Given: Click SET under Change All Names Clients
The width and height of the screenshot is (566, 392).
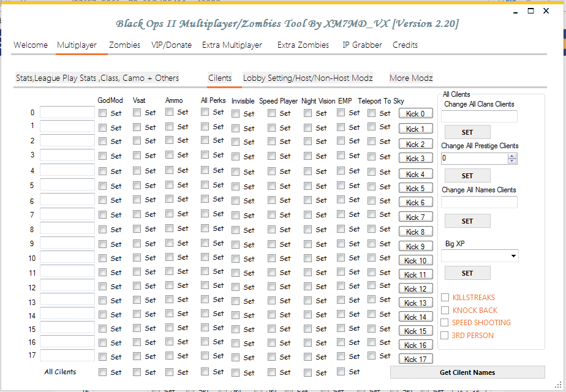Looking at the screenshot, I should pos(467,221).
